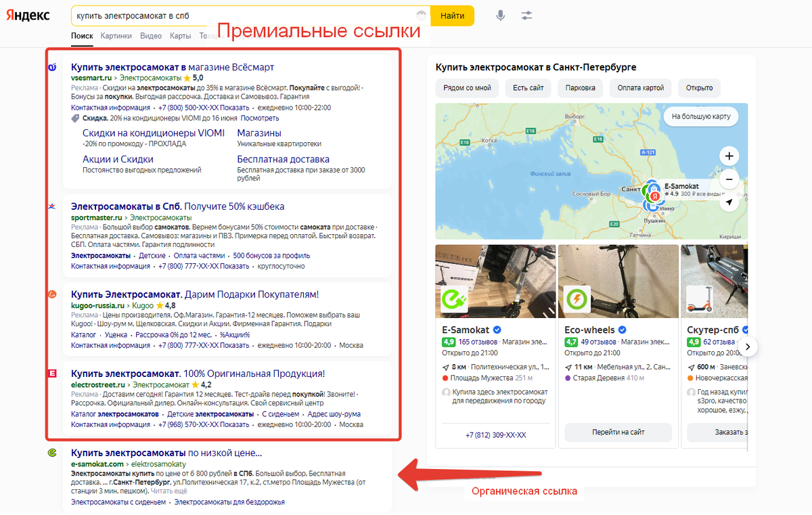
Task: Switch to Видео tab
Action: (x=151, y=36)
